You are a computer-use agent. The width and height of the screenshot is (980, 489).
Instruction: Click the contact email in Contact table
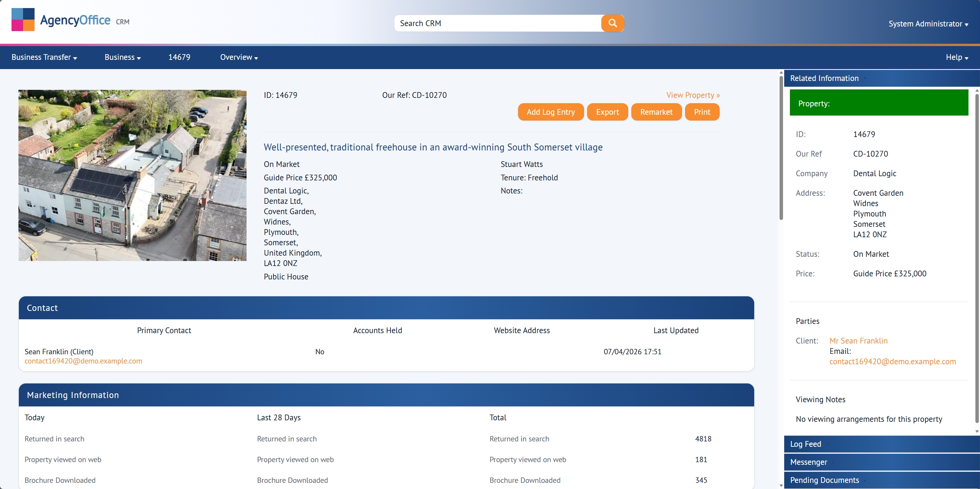(83, 361)
